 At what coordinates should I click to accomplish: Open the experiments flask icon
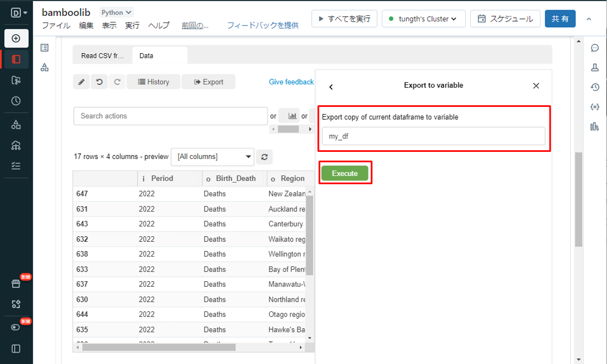pos(595,67)
